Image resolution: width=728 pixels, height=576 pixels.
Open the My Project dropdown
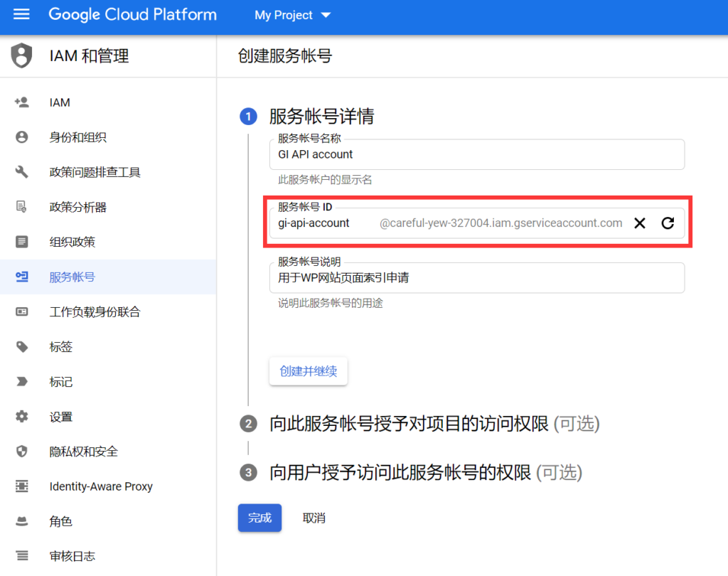293,15
